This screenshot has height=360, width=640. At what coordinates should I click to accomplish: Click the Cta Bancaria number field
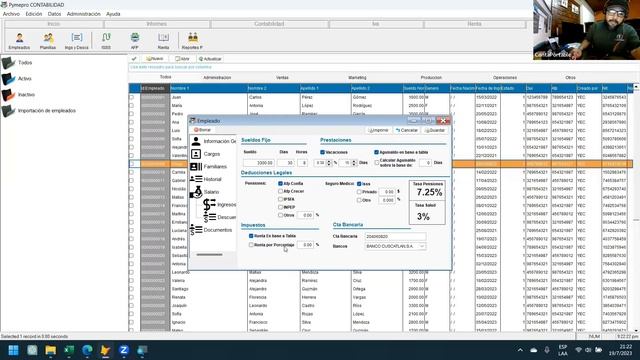(395, 236)
